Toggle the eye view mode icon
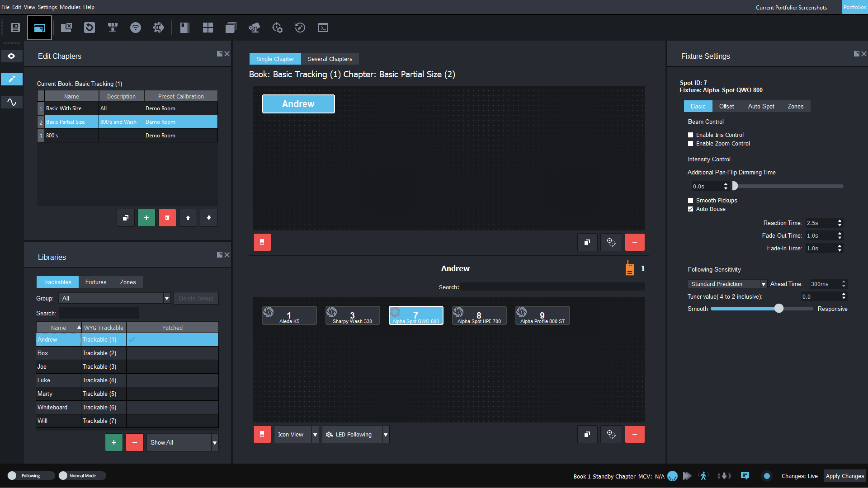Image resolution: width=868 pixels, height=488 pixels. point(12,56)
